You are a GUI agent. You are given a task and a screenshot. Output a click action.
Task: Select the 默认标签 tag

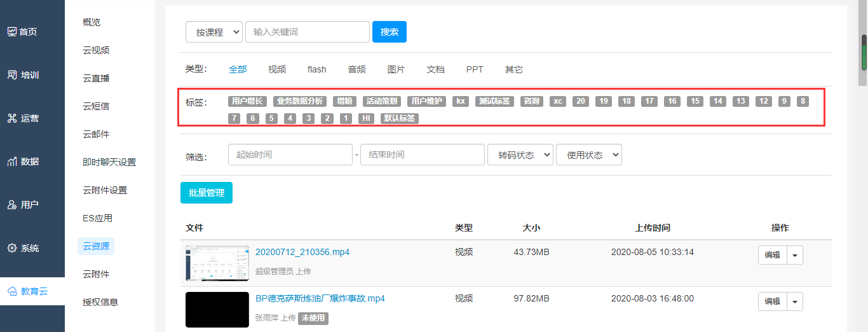[400, 118]
